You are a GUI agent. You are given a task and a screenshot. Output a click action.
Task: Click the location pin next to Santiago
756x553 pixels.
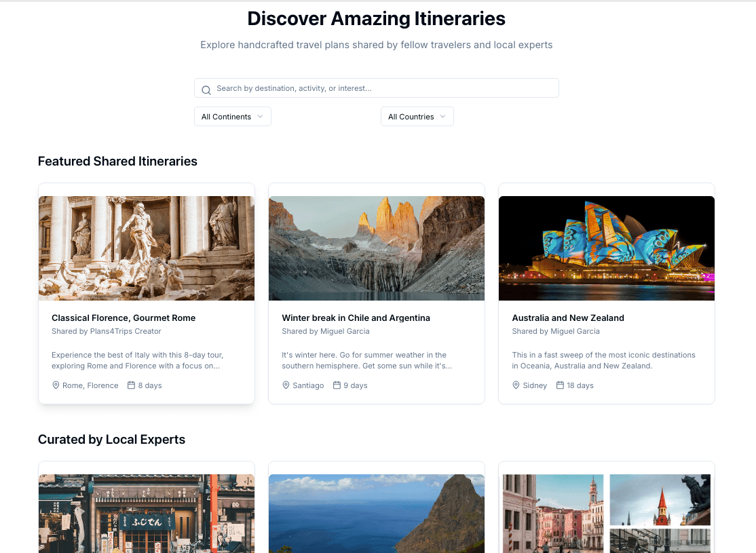click(x=286, y=385)
